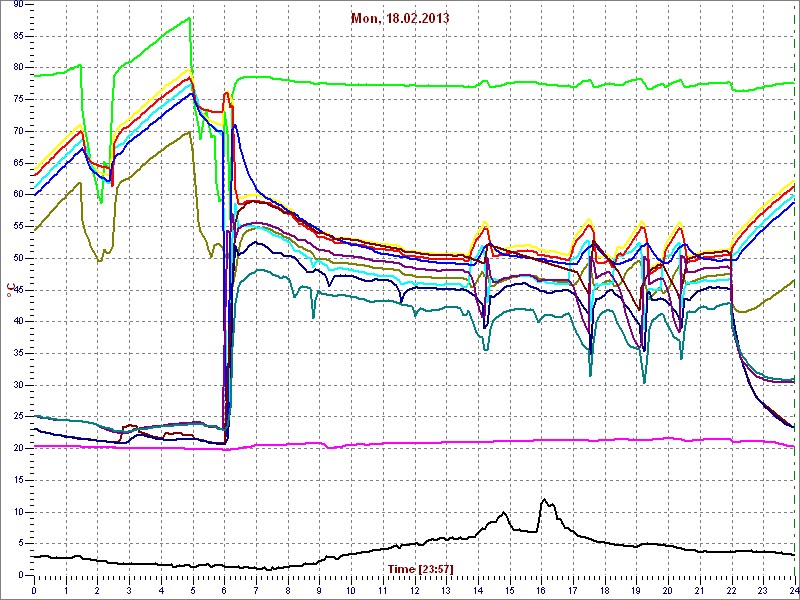Click hour 1 on the time axis
800x600 pixels.
tap(66, 590)
